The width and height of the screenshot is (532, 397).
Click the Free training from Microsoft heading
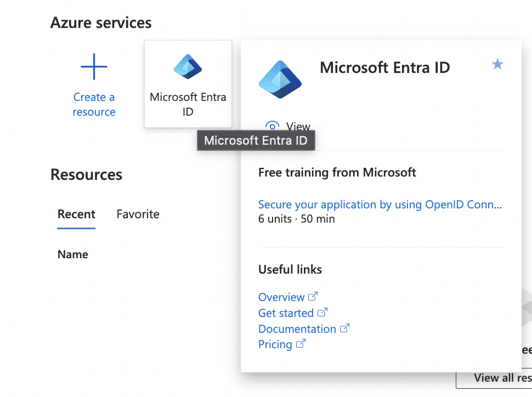(x=337, y=172)
